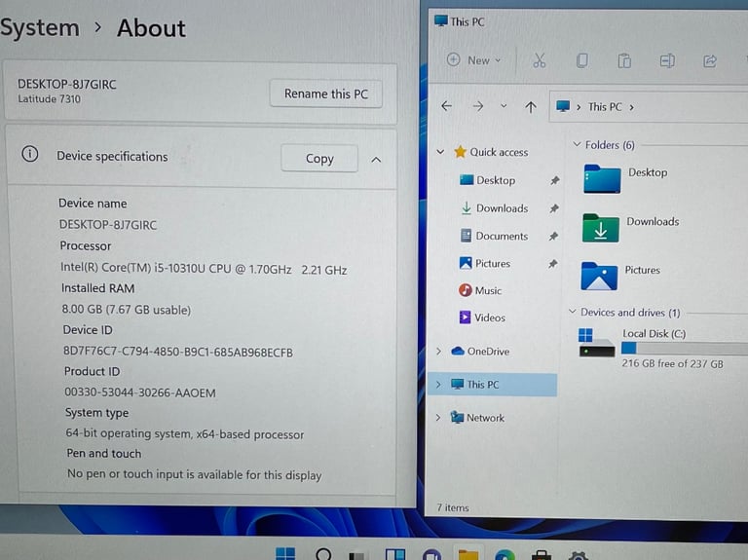
Task: Expand the This PC tree node
Action: (x=438, y=384)
